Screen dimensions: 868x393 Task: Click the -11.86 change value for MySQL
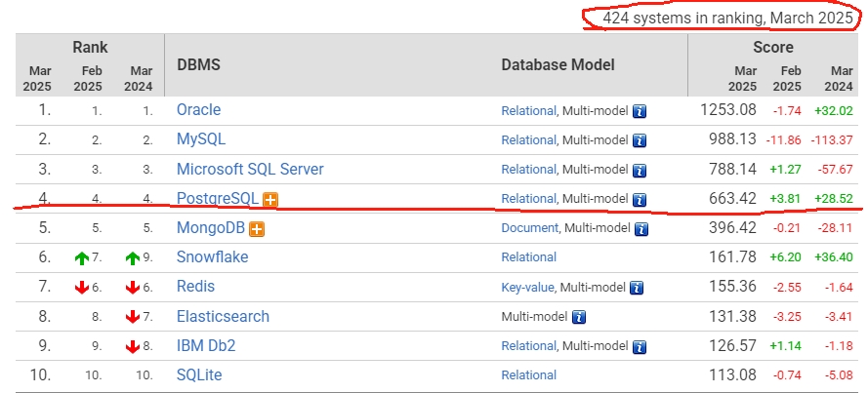point(783,139)
